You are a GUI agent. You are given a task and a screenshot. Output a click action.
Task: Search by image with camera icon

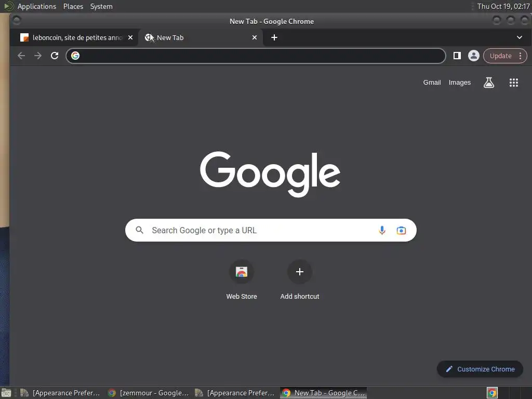tap(401, 230)
